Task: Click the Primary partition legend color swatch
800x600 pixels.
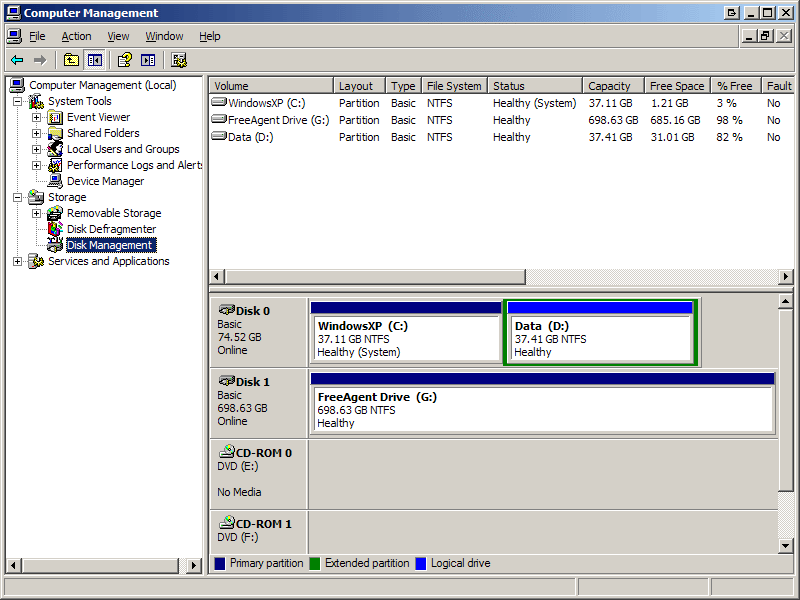Action: click(220, 564)
